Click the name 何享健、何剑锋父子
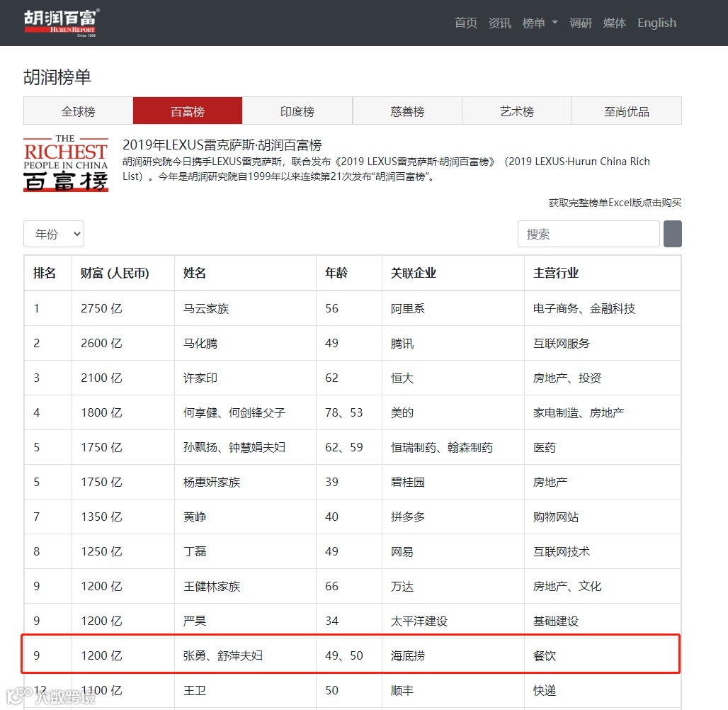 pyautogui.click(x=234, y=412)
